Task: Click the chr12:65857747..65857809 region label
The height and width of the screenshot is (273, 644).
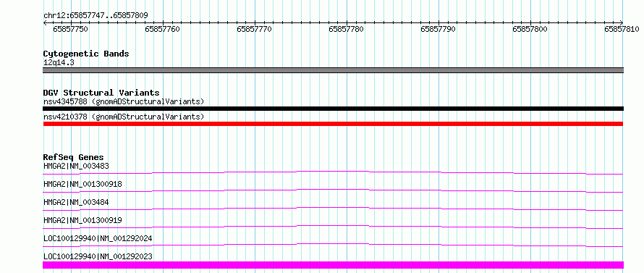Action: pos(96,16)
